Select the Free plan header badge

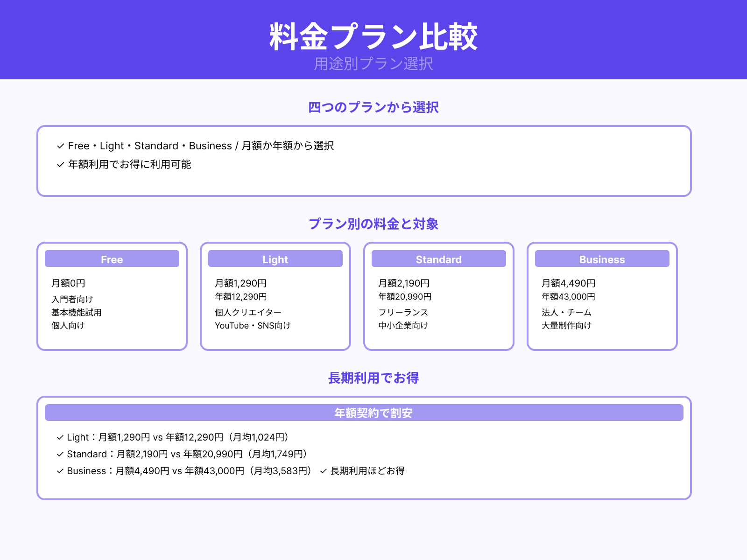(112, 259)
